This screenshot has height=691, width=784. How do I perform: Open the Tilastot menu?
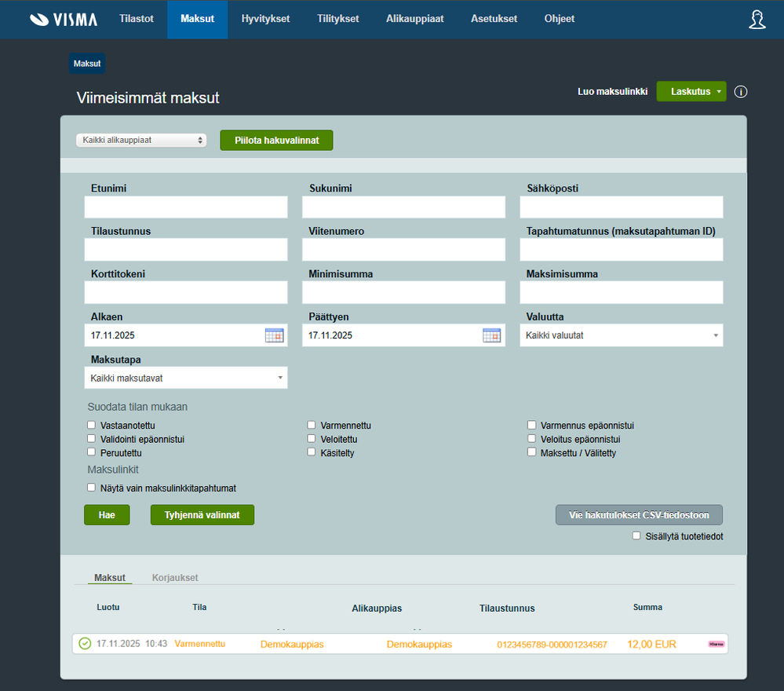point(137,19)
